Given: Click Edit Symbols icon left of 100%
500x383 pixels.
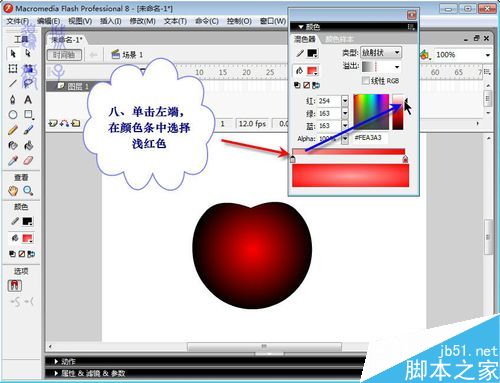Looking at the screenshot, I should point(424,55).
